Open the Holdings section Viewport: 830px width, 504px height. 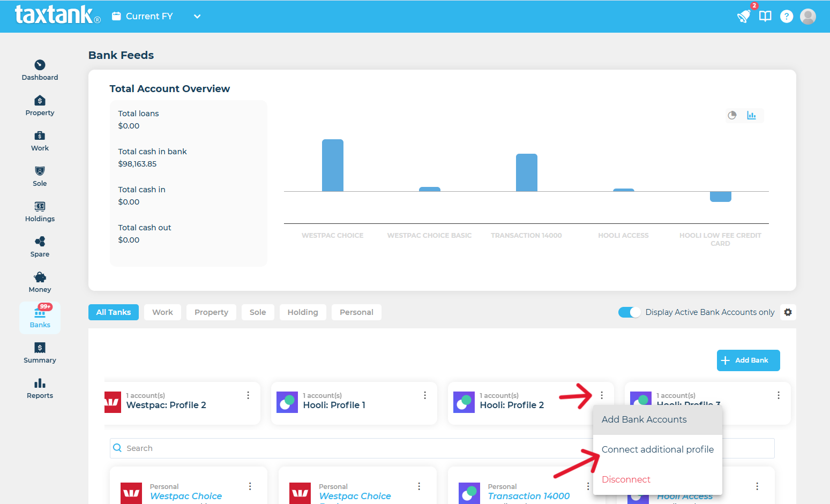point(39,212)
